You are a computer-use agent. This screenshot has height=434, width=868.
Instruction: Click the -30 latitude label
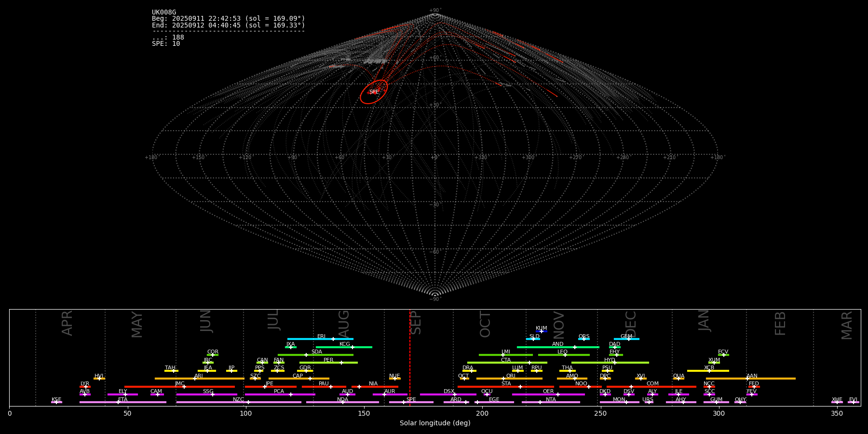point(434,205)
